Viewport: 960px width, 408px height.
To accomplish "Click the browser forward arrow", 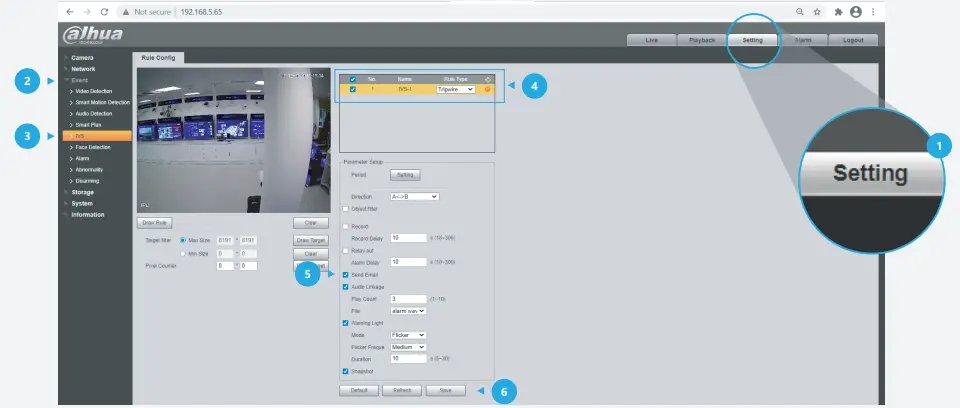I will pos(87,12).
